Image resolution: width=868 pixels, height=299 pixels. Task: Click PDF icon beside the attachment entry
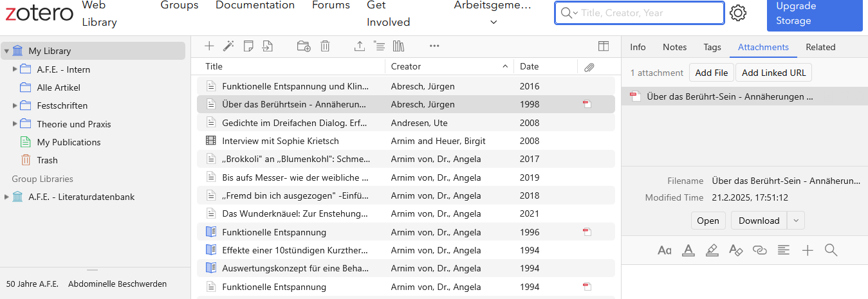[x=635, y=96]
